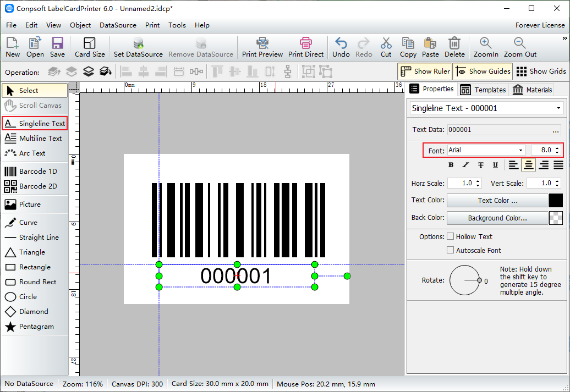570x392 pixels.
Task: Open the DataSource menu
Action: [118, 25]
